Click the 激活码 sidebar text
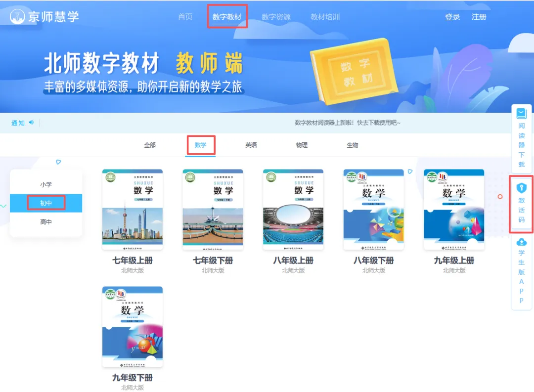Image resolution: width=534 pixels, height=392 pixels. [522, 210]
